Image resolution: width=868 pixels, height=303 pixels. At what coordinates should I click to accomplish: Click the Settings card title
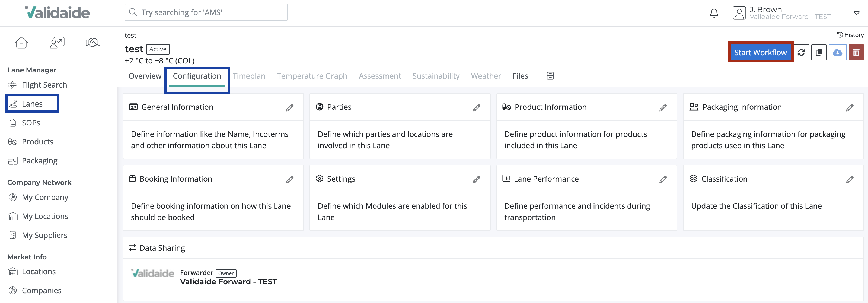point(341,179)
